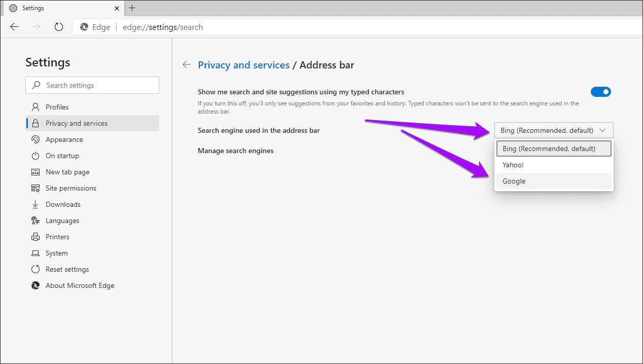Click the magnifier icon in Search settings
Viewport: 643px width, 364px height.
(x=36, y=85)
